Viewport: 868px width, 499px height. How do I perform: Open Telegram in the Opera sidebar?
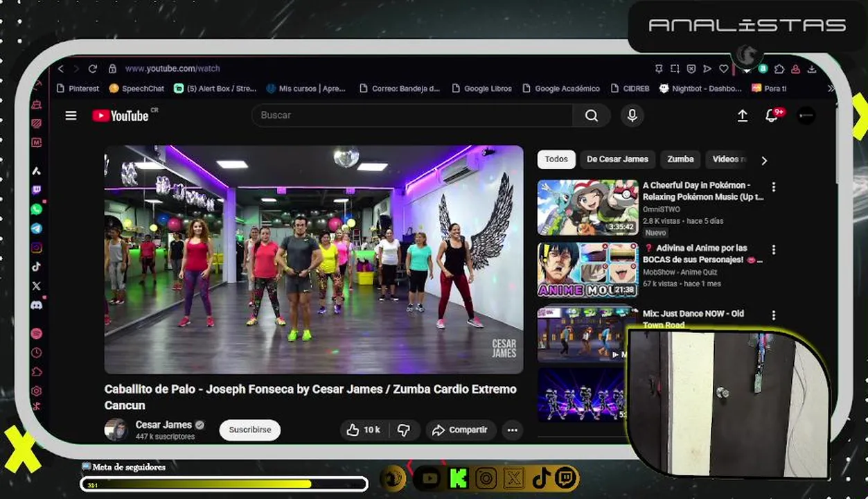point(37,228)
